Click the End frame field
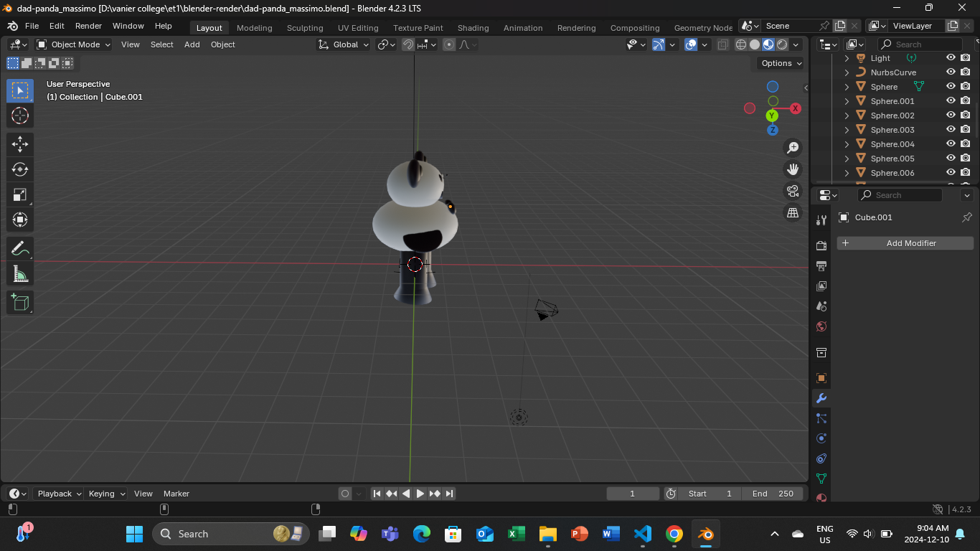Viewport: 980px width, 551px height. point(773,494)
